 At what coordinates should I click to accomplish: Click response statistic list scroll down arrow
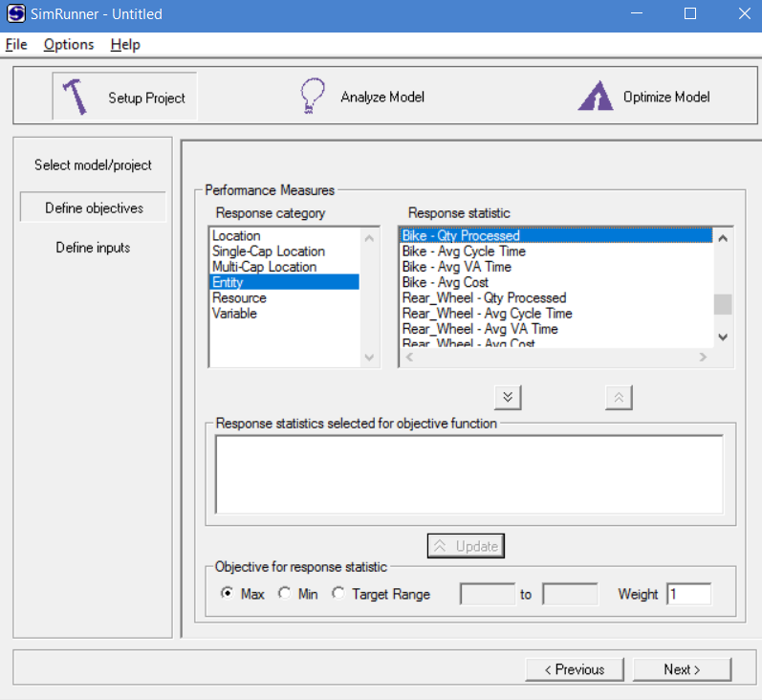(x=723, y=337)
